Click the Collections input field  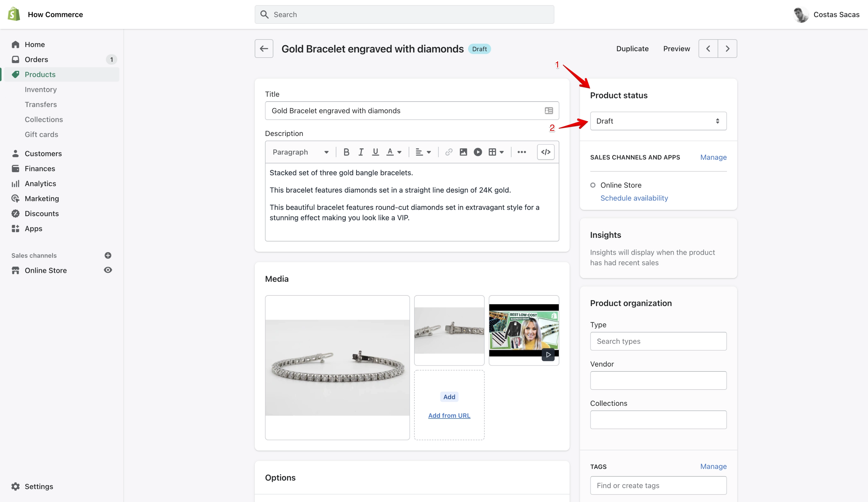[x=658, y=420]
